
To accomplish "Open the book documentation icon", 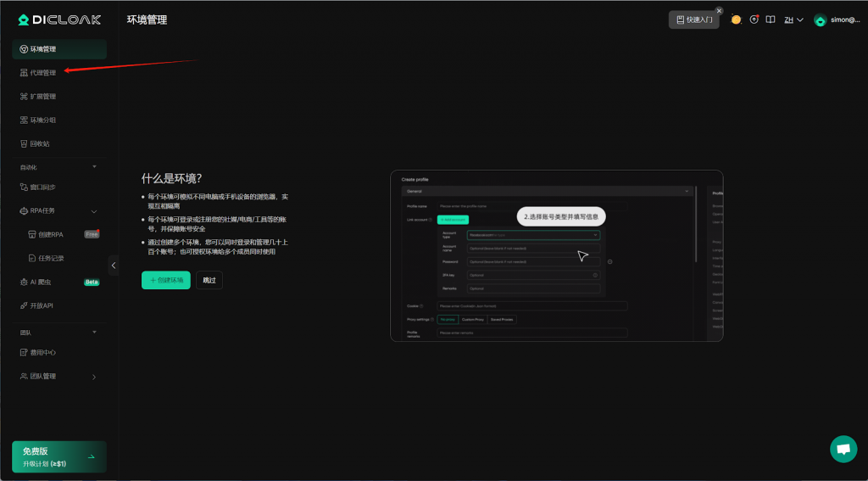I will pyautogui.click(x=771, y=20).
